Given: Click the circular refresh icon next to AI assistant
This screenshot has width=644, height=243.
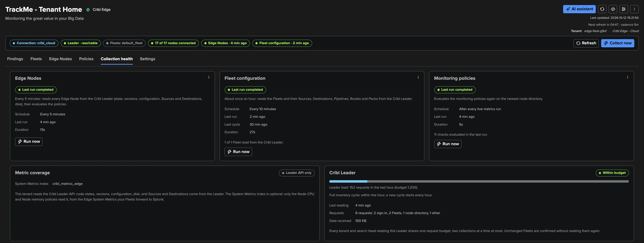Looking at the screenshot, I should (602, 9).
